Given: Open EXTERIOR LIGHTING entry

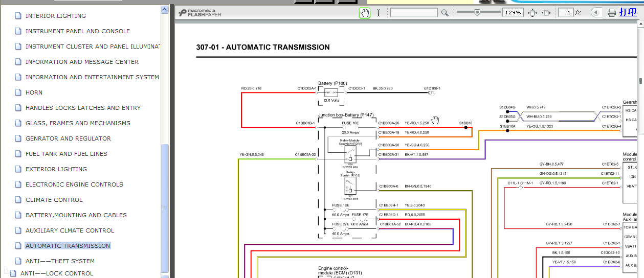Looking at the screenshot, I should point(56,169).
